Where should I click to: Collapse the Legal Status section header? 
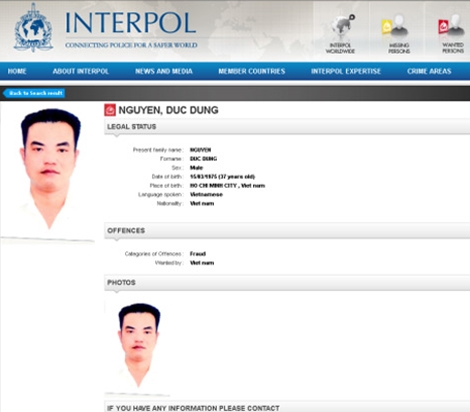(287, 127)
